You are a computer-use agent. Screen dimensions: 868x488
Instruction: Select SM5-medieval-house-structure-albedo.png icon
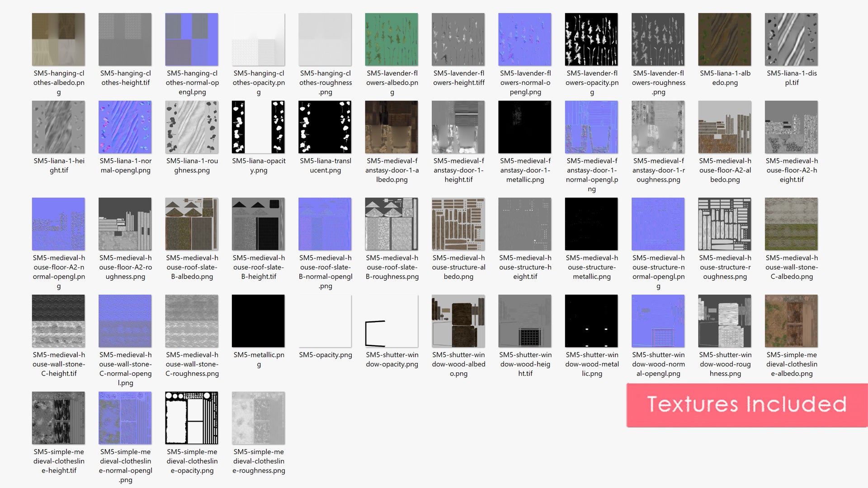tap(458, 224)
